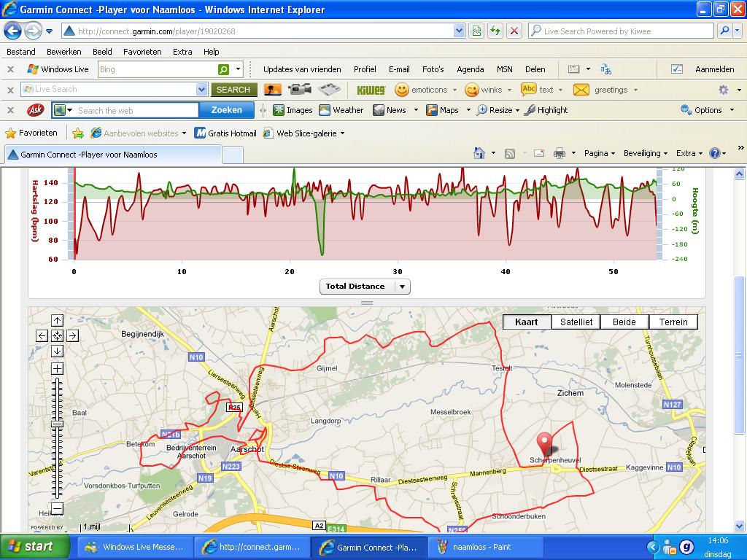Switch map to Terrein view
The width and height of the screenshot is (747, 560).
click(x=673, y=322)
